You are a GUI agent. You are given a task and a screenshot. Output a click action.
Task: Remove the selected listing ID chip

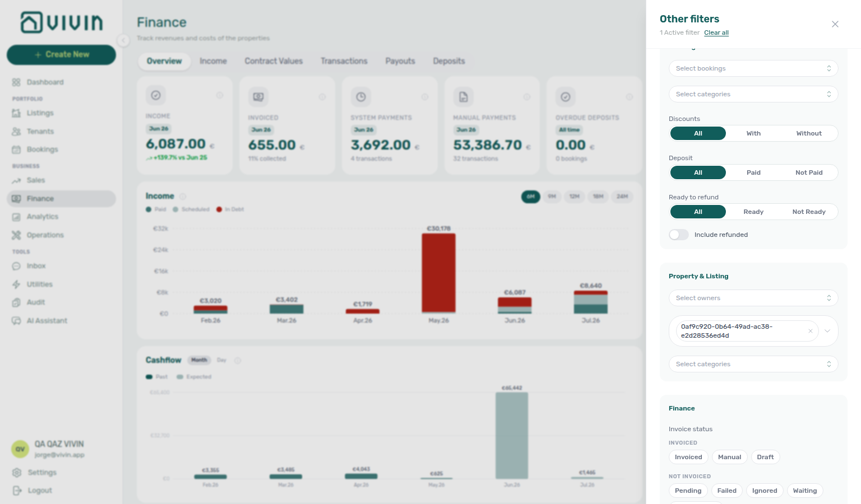coord(810,331)
